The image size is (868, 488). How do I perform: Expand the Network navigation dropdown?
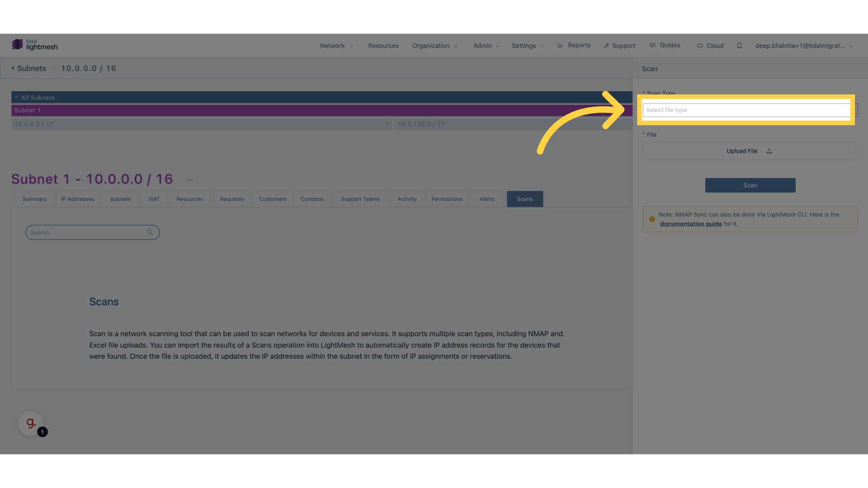pyautogui.click(x=335, y=45)
